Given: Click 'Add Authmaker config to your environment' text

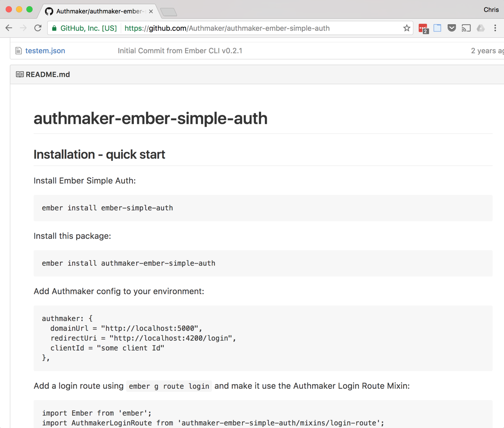Looking at the screenshot, I should click(119, 291).
